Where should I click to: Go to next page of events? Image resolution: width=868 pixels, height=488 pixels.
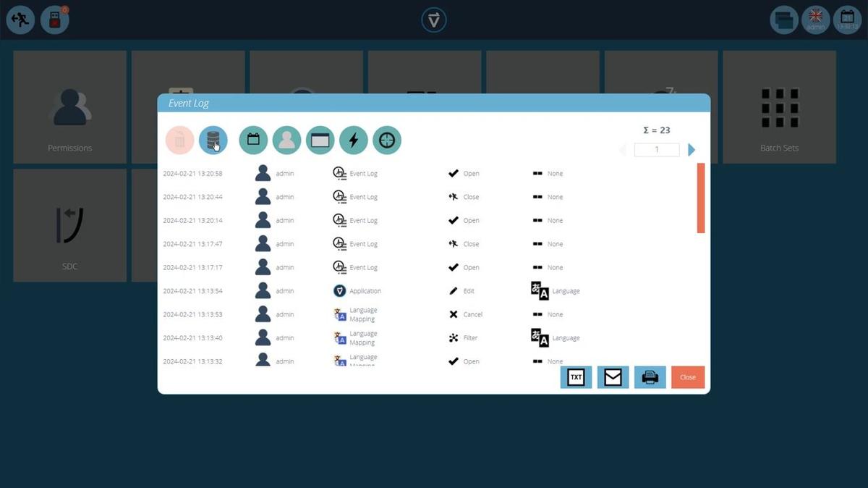click(692, 150)
